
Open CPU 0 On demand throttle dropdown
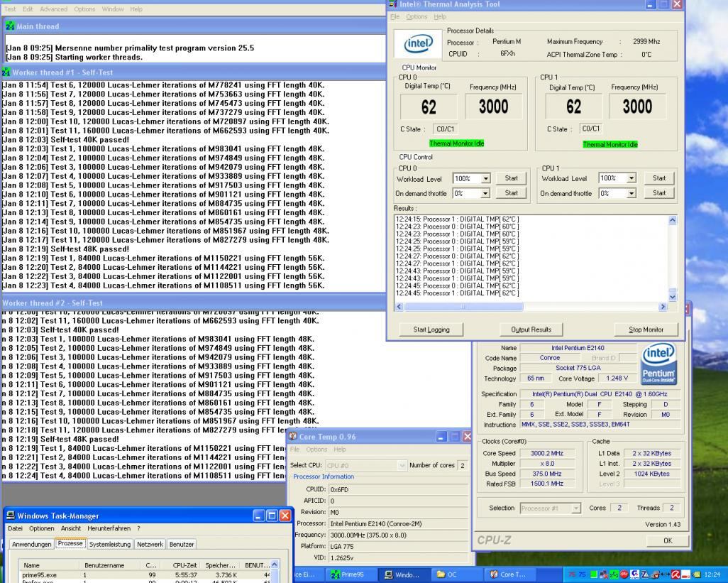pos(485,193)
